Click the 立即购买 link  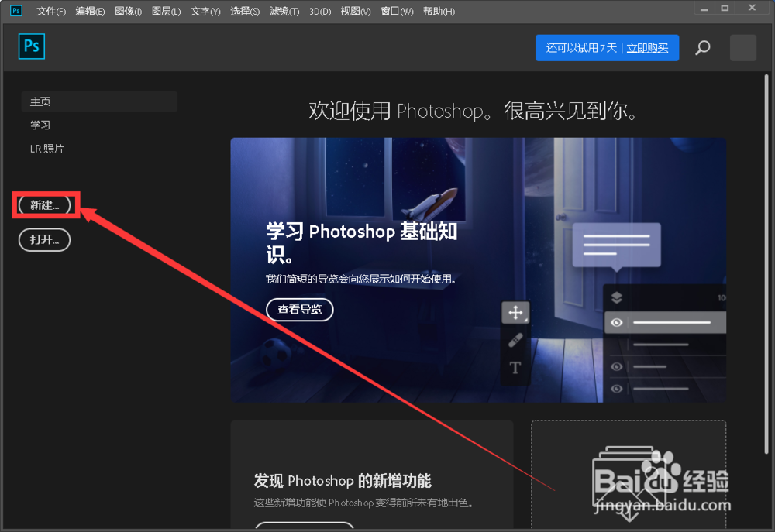(x=648, y=47)
